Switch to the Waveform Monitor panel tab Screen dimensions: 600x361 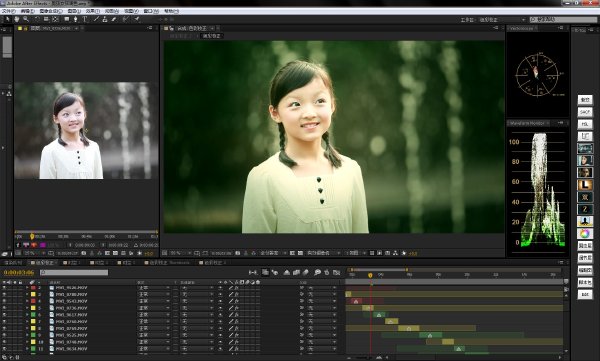(527, 123)
